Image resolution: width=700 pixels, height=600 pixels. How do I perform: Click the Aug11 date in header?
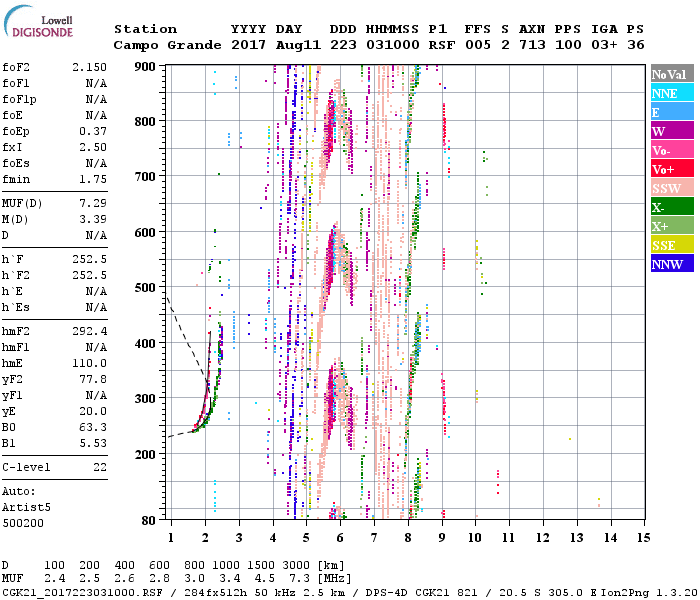[298, 45]
